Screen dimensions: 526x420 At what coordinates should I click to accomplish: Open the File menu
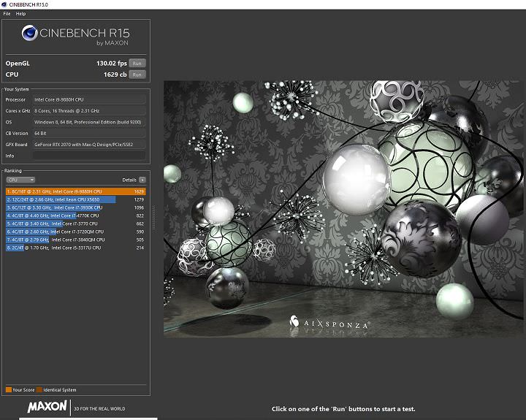[x=7, y=14]
